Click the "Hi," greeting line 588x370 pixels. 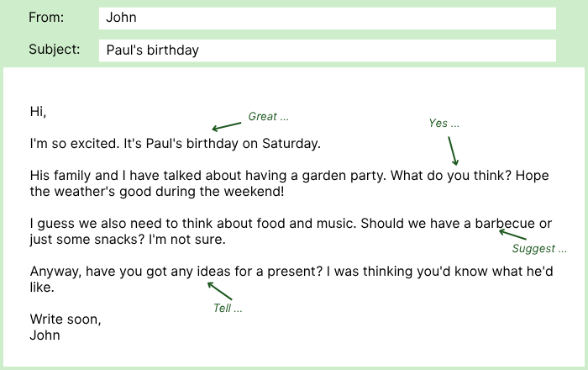(x=38, y=111)
